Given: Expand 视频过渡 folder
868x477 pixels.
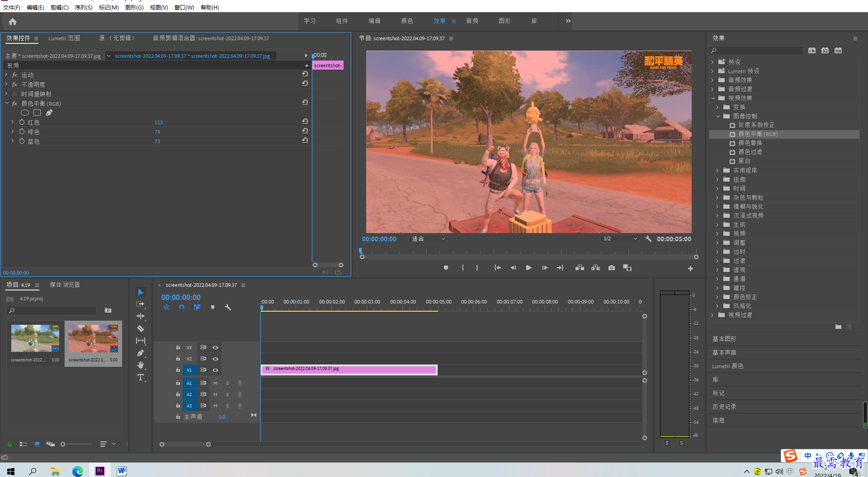Looking at the screenshot, I should [x=712, y=315].
